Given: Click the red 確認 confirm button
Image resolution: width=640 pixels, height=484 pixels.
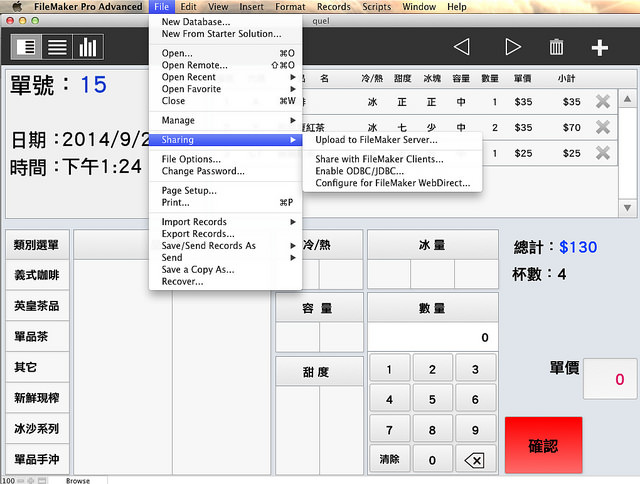Looking at the screenshot, I should point(543,445).
